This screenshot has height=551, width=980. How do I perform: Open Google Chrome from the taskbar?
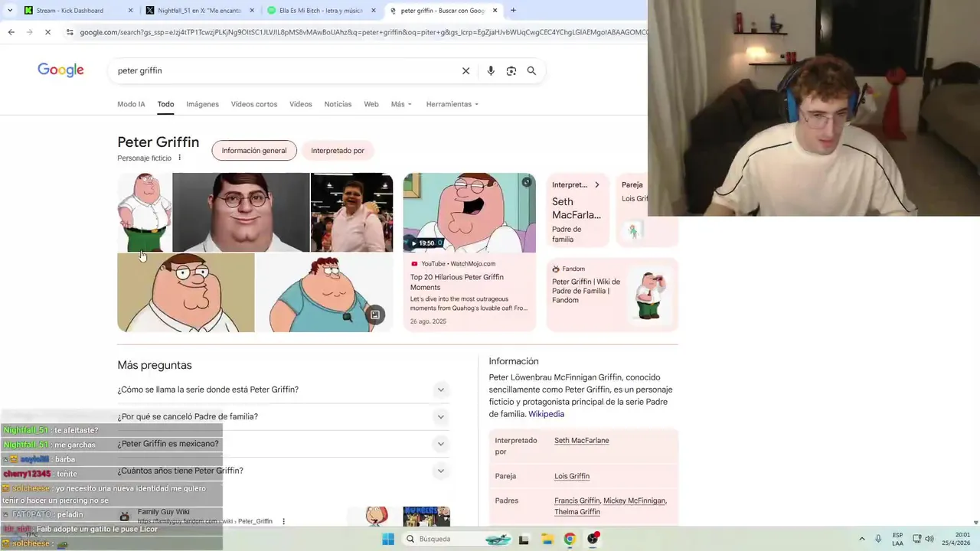click(x=570, y=539)
